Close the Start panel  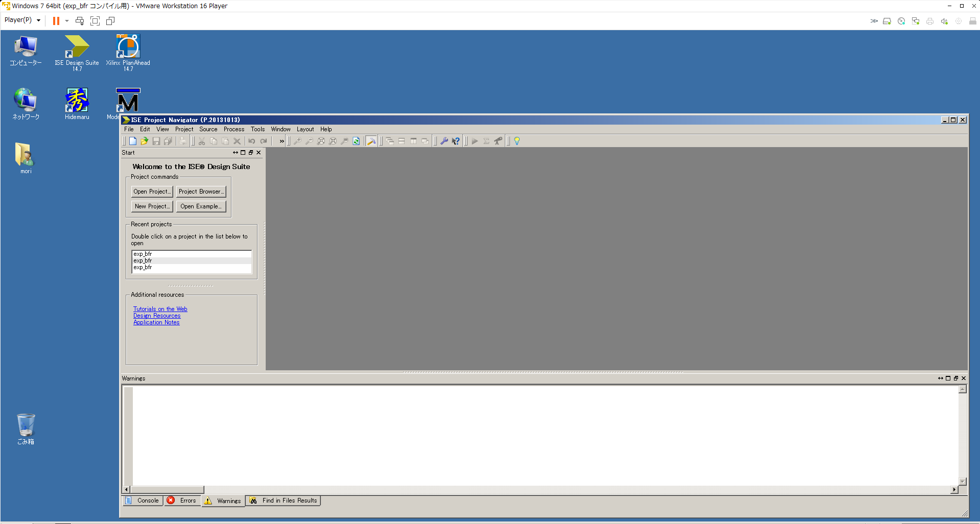[x=259, y=153]
